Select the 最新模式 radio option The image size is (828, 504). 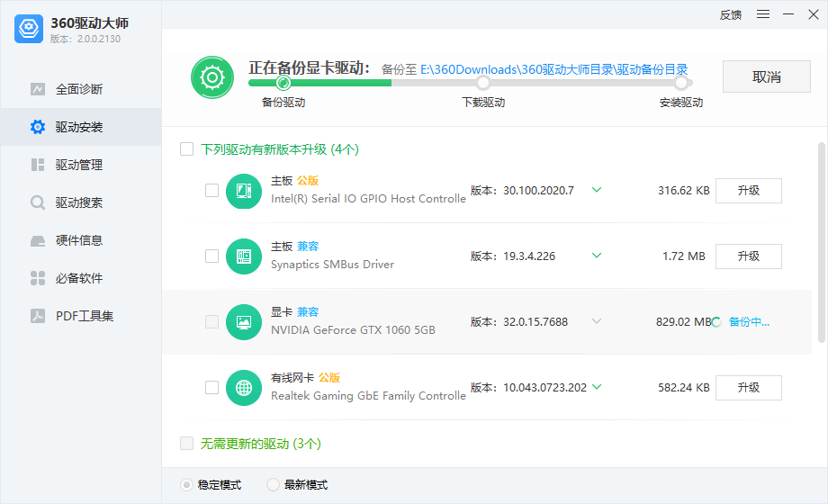coord(273,484)
